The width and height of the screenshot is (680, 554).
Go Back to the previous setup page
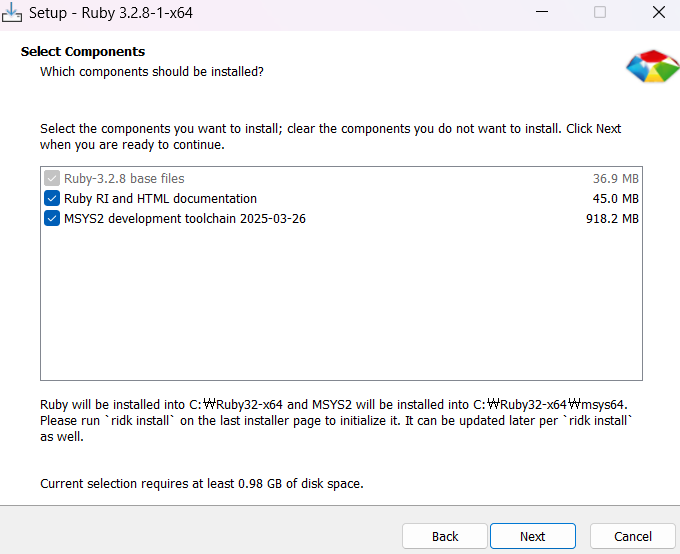pyautogui.click(x=445, y=536)
